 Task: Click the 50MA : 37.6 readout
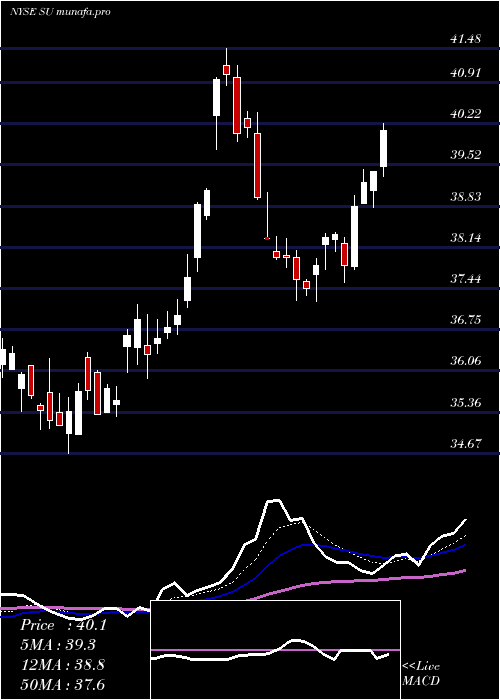[x=62, y=684]
